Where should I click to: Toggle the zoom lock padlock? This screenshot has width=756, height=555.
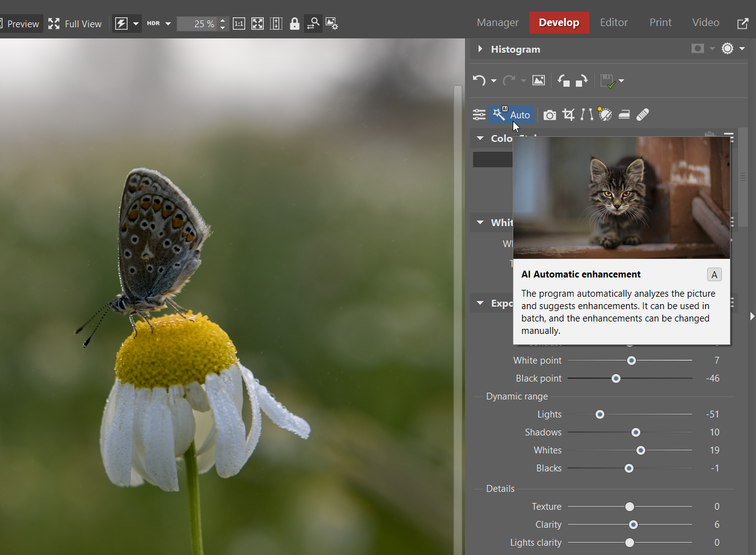(295, 24)
